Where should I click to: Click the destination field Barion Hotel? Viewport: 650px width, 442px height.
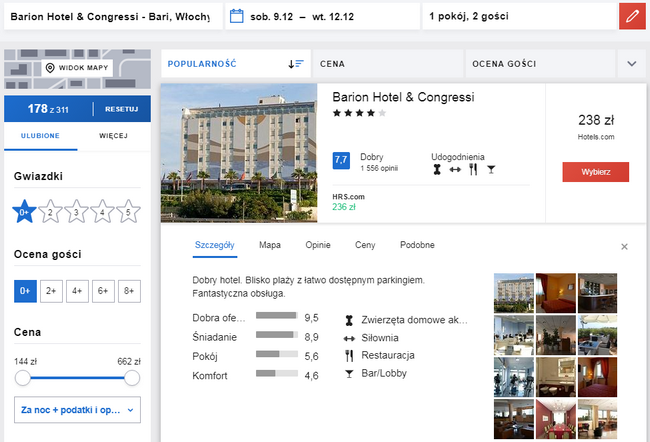point(113,17)
